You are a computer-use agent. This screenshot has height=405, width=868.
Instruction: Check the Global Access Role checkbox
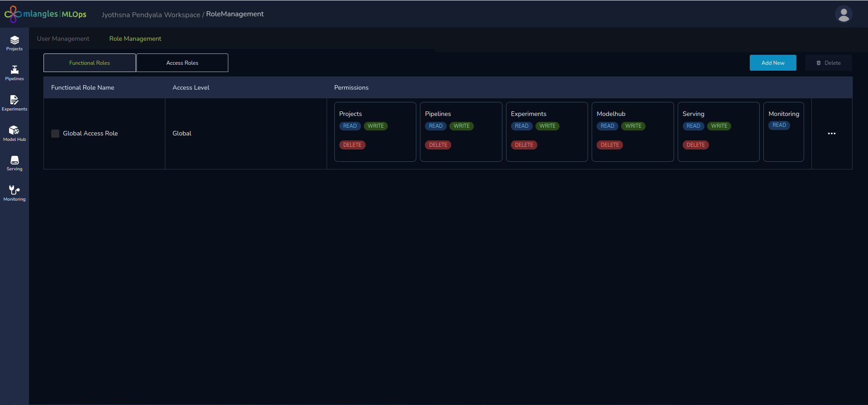click(55, 134)
